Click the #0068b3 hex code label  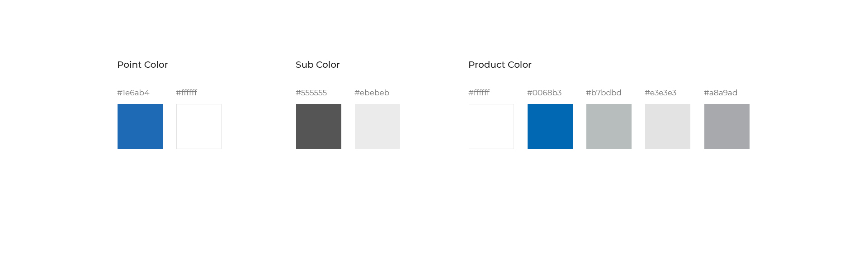point(544,93)
